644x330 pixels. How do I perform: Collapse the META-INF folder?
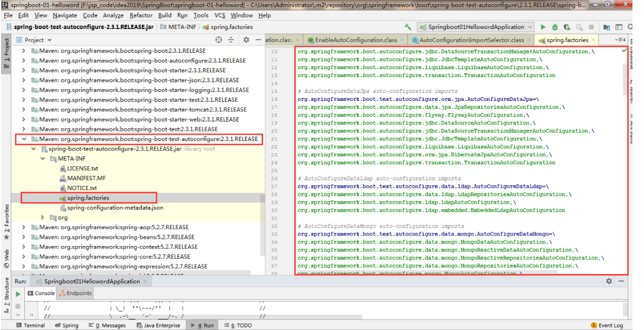(43, 158)
